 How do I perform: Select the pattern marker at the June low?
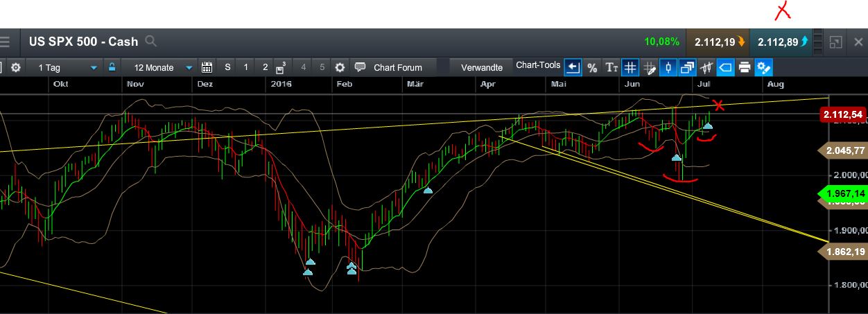click(677, 158)
